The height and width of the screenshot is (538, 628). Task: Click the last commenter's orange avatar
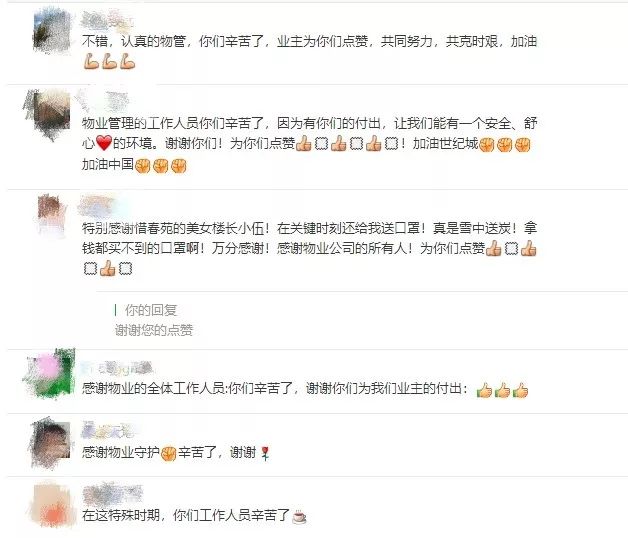click(53, 506)
